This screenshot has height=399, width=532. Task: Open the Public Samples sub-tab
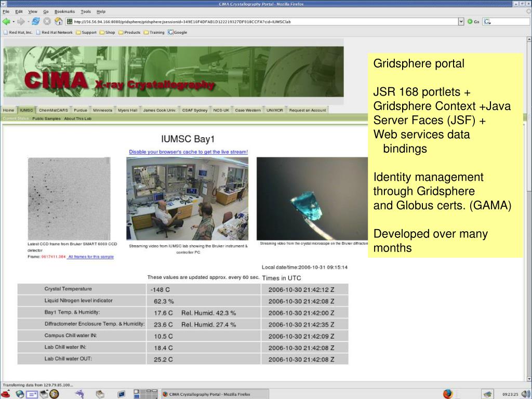pos(46,119)
